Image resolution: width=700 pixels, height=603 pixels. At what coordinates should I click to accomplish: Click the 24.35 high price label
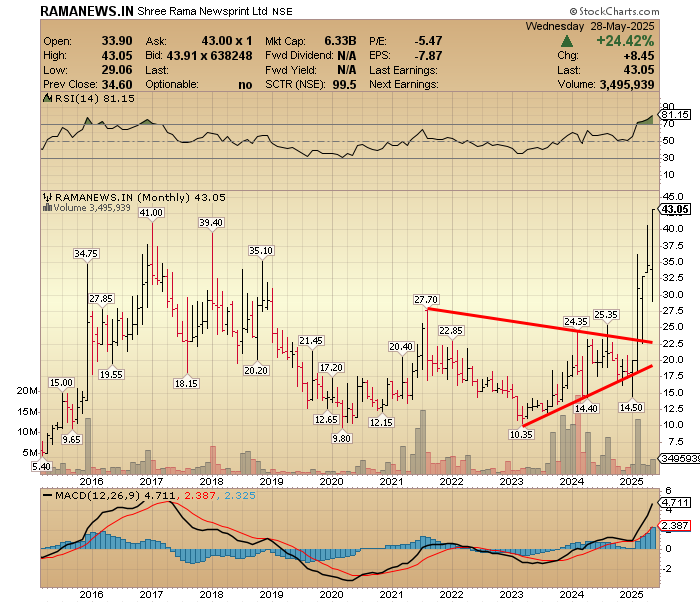pos(576,321)
